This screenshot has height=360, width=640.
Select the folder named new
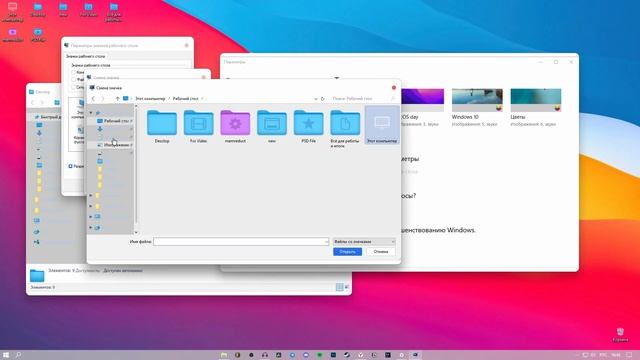(x=272, y=126)
